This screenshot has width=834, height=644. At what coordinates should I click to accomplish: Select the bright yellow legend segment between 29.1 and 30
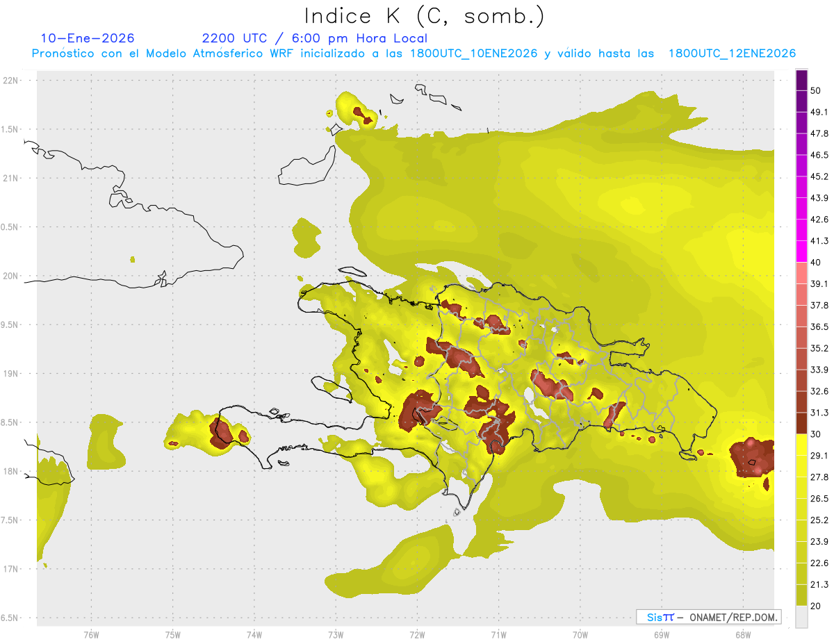coord(801,445)
